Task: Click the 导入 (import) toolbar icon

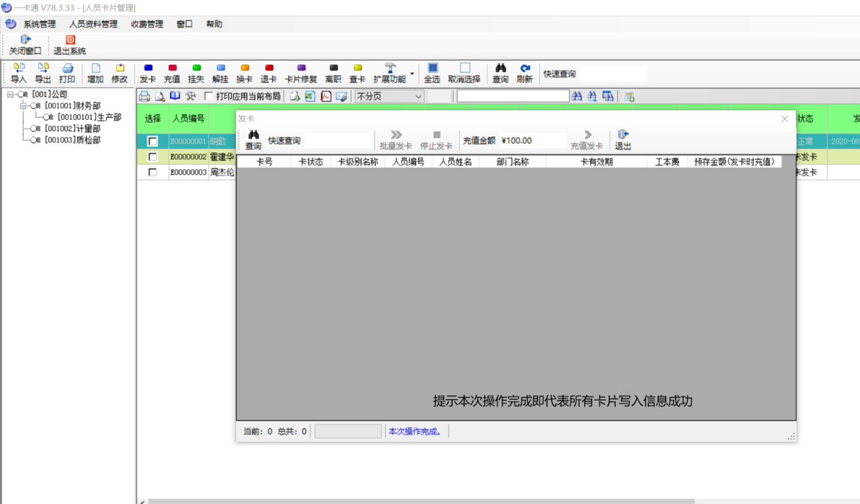Action: coord(19,73)
